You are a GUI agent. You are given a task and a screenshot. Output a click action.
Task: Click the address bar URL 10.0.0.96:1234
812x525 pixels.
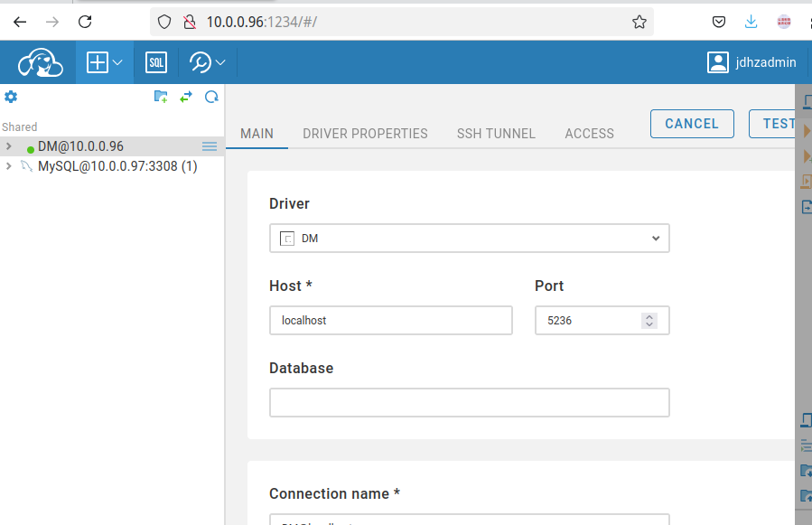(262, 22)
